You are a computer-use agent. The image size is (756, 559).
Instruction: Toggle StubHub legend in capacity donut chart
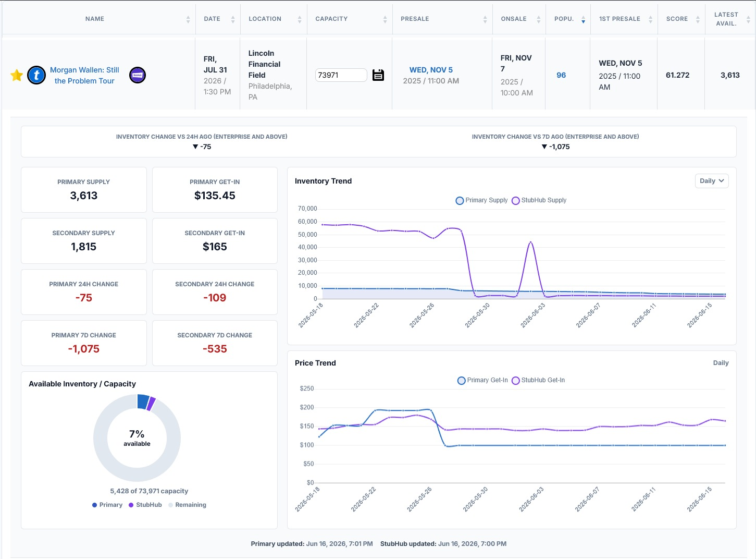pyautogui.click(x=145, y=505)
